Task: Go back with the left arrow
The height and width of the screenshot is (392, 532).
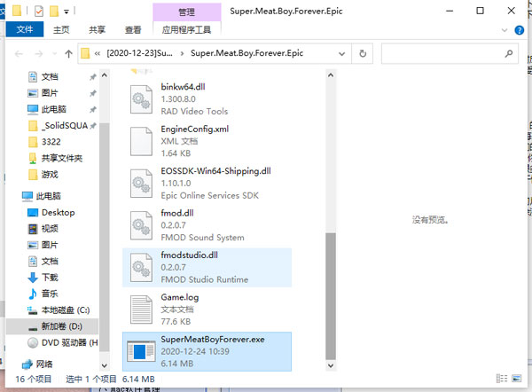Action: point(19,53)
